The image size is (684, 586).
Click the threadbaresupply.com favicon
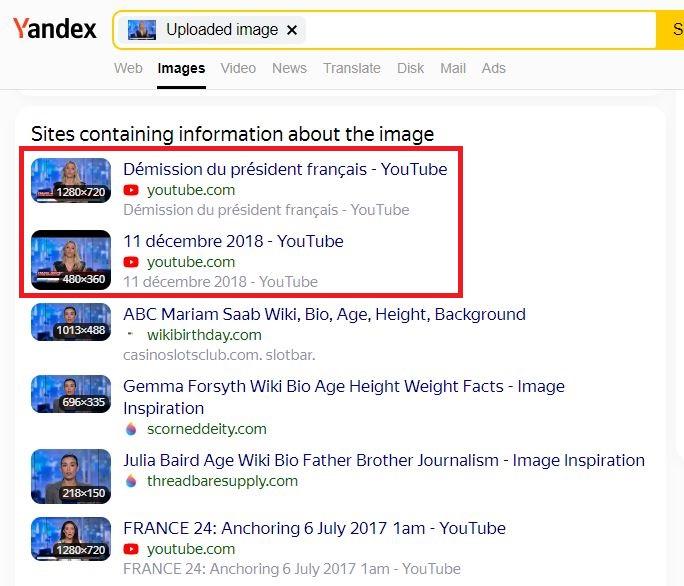pyautogui.click(x=131, y=481)
